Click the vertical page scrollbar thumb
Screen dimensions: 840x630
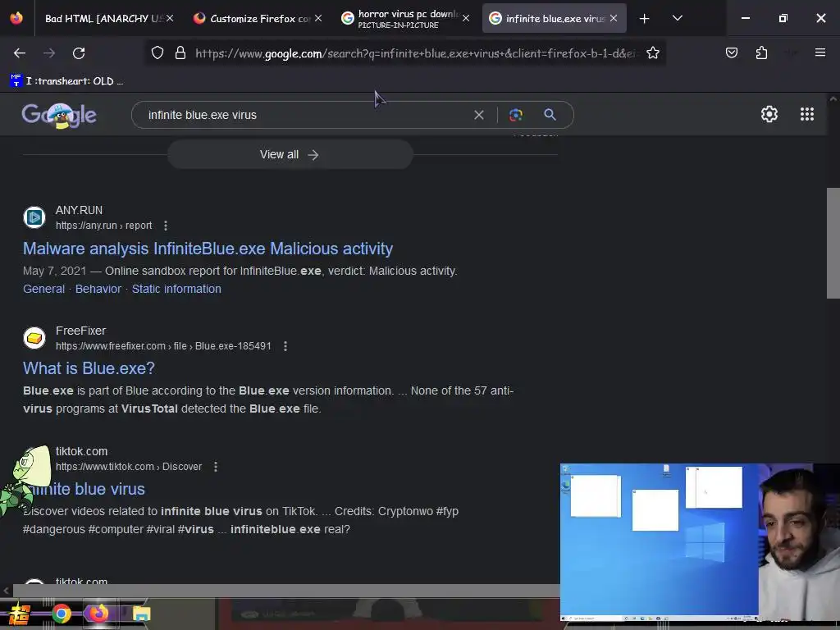click(833, 243)
